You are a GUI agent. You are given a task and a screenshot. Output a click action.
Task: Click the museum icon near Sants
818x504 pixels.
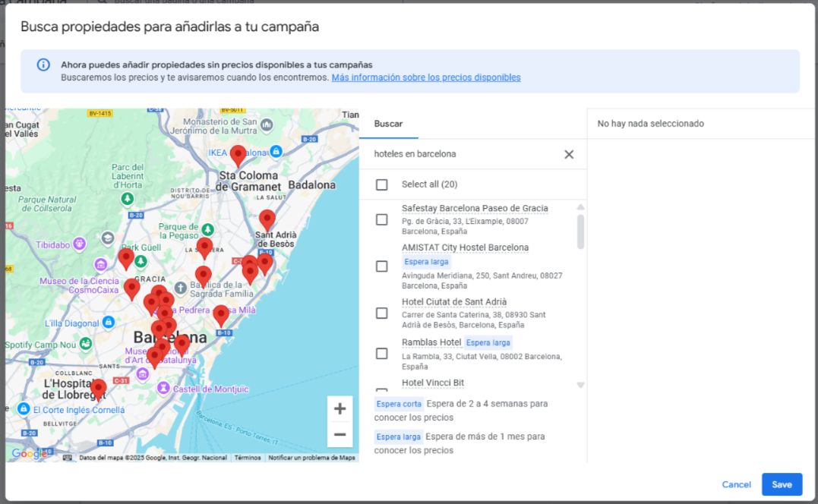tap(143, 373)
